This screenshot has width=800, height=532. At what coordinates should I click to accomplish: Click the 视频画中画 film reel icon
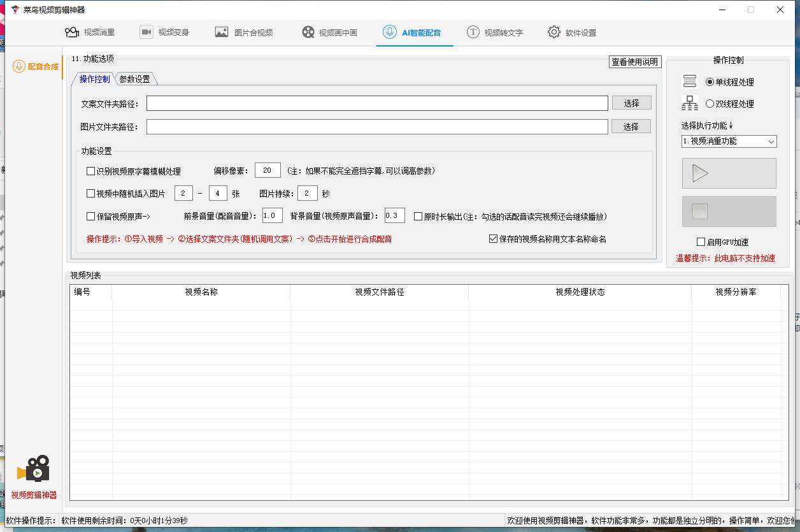[308, 32]
